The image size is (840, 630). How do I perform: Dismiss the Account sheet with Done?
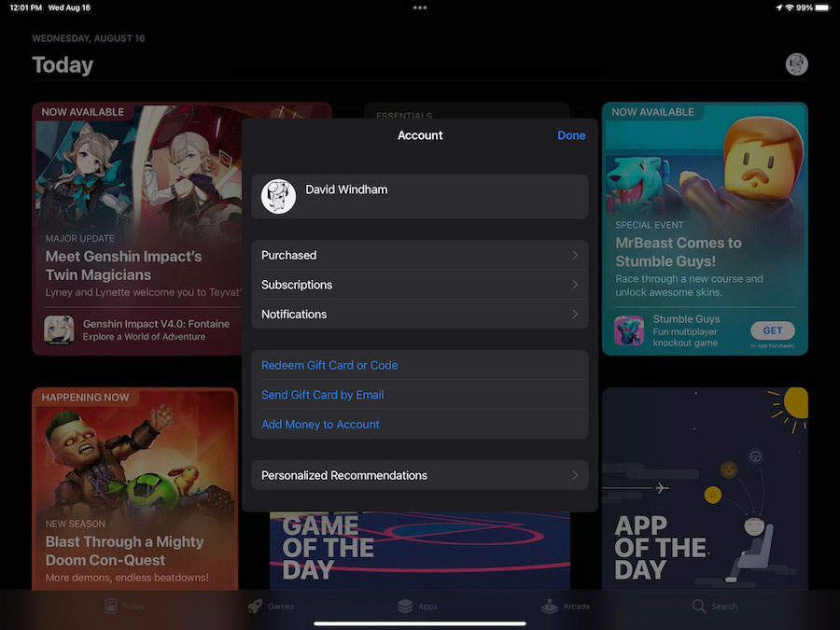[x=571, y=135]
